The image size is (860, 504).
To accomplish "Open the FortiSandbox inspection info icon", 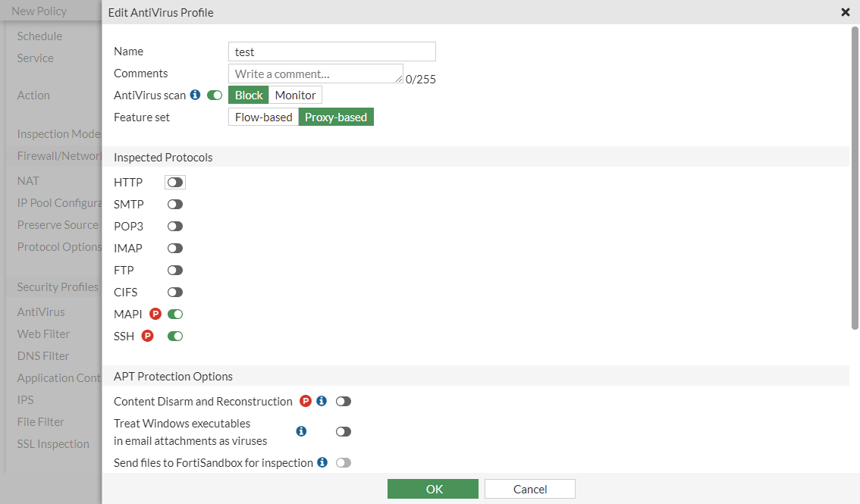I will [x=322, y=462].
